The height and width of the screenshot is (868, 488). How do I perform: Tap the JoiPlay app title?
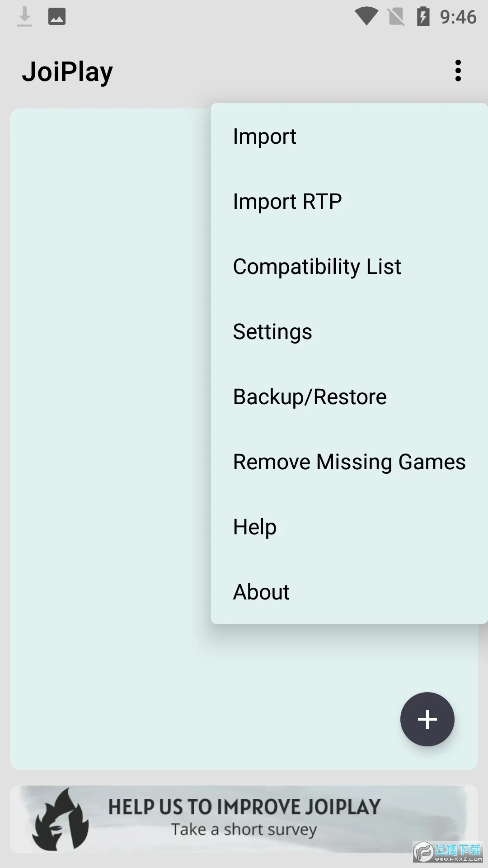(68, 72)
